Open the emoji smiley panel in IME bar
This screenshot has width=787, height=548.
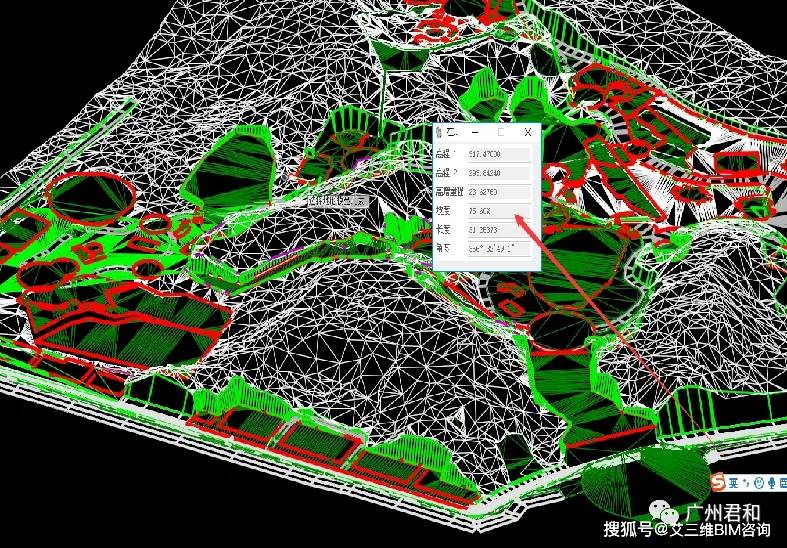click(759, 483)
